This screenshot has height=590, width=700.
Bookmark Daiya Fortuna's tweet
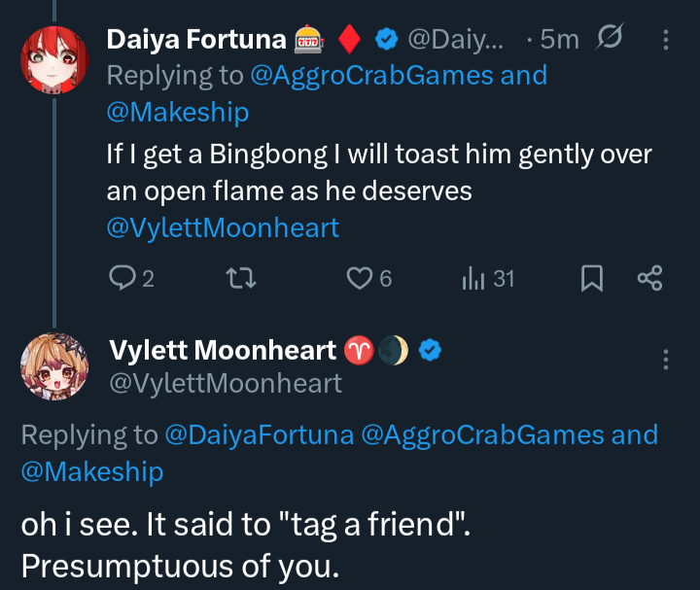[x=591, y=280]
